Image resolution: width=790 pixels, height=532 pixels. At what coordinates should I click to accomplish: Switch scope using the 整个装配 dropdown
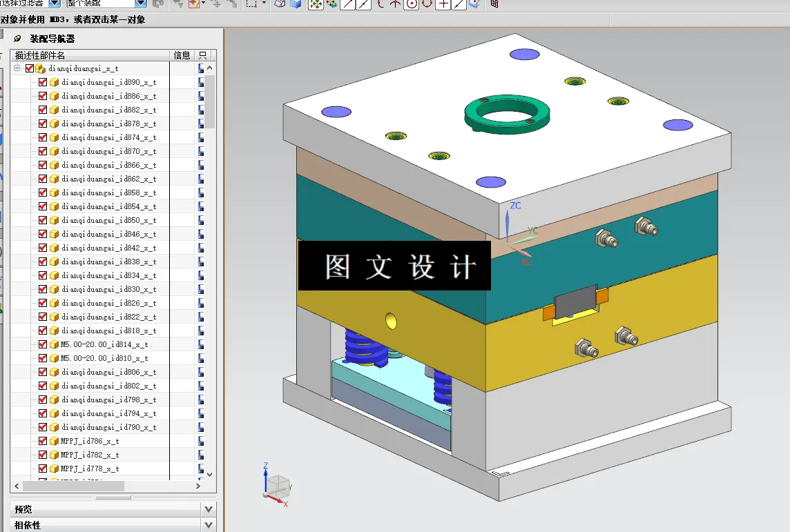pyautogui.click(x=140, y=3)
